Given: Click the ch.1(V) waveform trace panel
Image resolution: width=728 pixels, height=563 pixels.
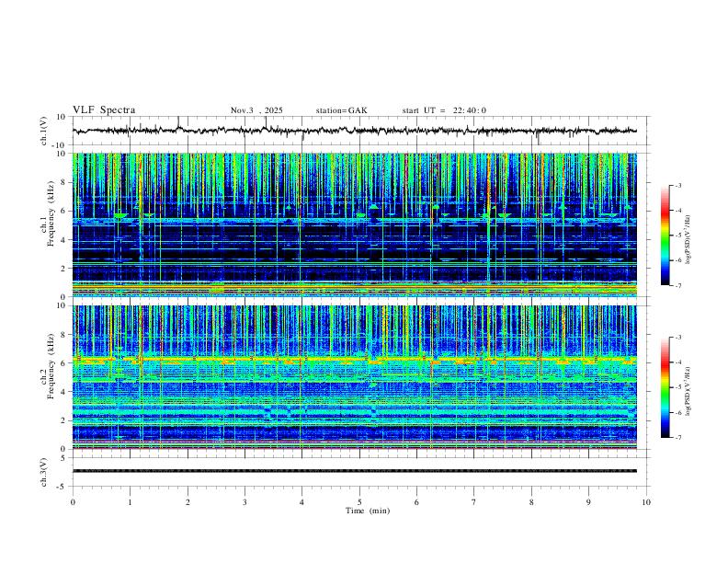Looking at the screenshot, I should (360, 131).
